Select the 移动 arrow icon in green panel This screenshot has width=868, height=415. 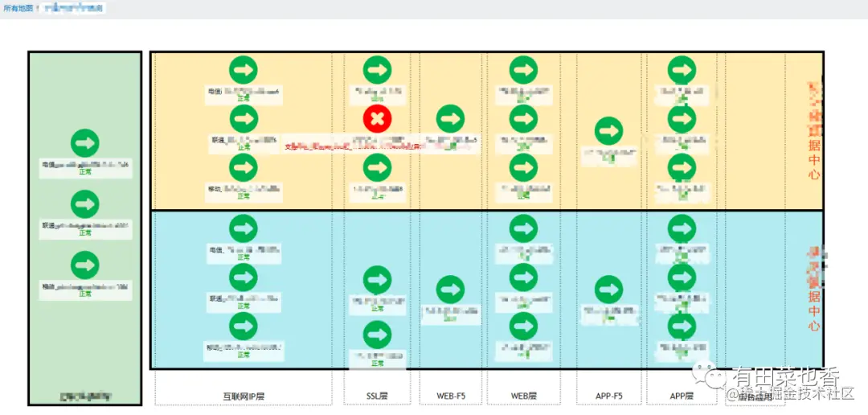[x=84, y=265]
